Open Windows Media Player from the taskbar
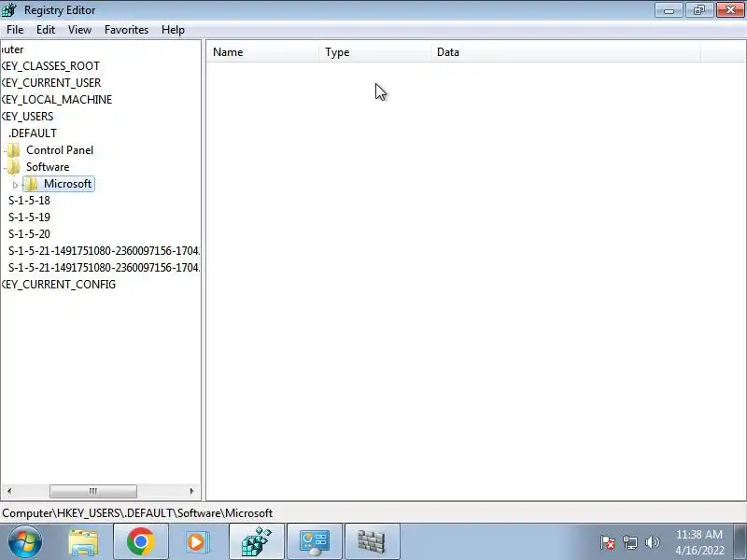The height and width of the screenshot is (560, 747). tap(197, 542)
